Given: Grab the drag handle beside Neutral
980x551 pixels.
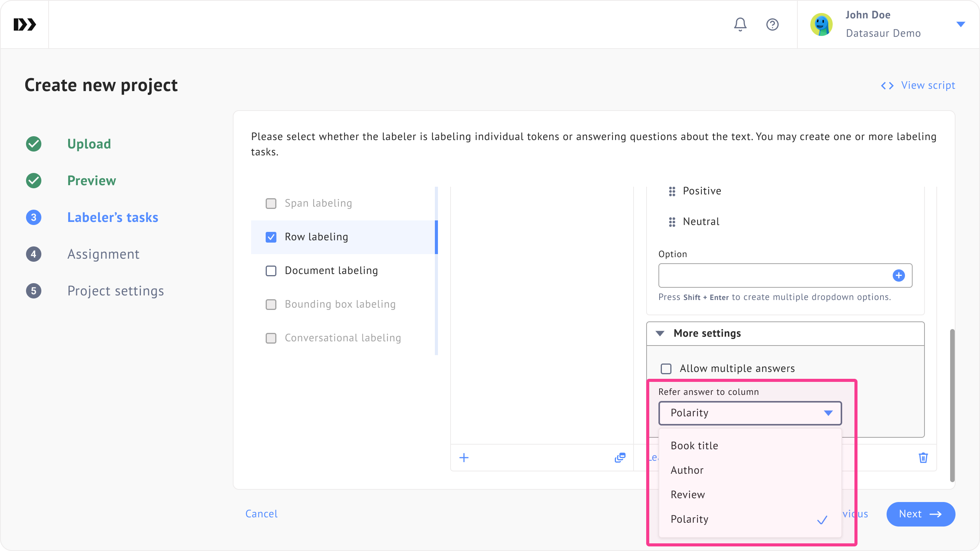Looking at the screenshot, I should tap(672, 222).
